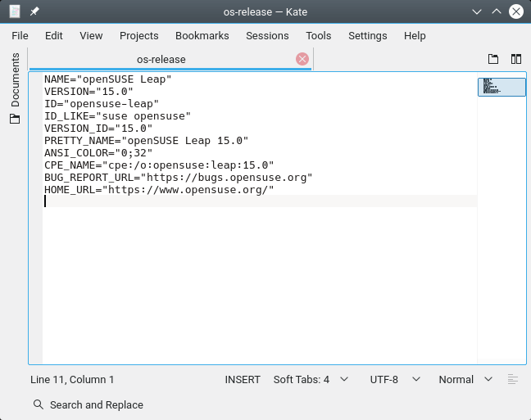531x420 pixels.
Task: Click the pin window icon in titlebar
Action: [x=34, y=12]
